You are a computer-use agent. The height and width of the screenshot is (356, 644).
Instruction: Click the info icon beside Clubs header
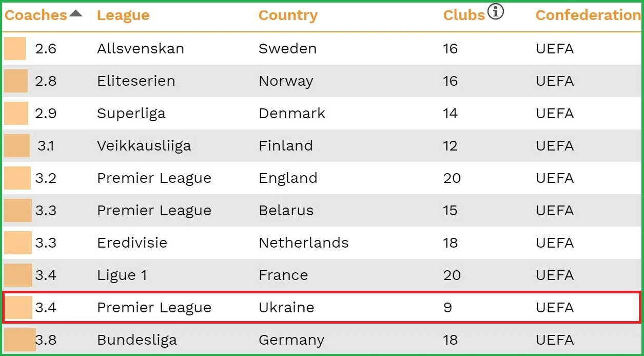pos(495,12)
